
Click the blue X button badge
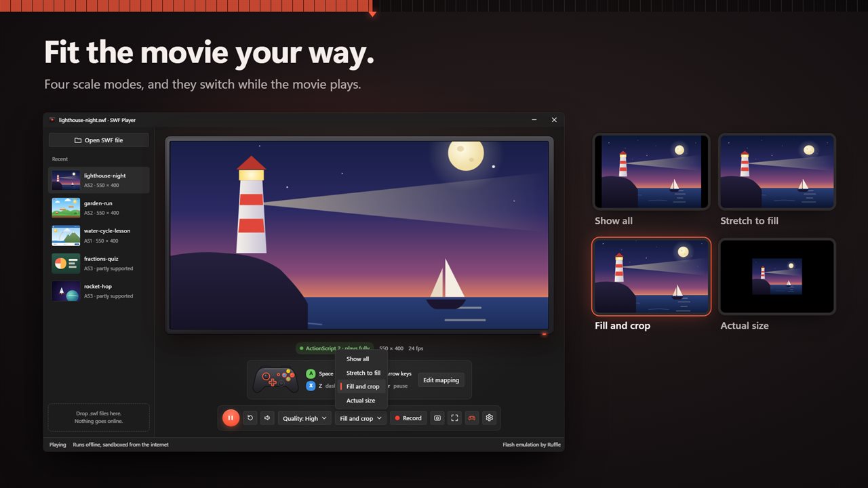pyautogui.click(x=311, y=386)
